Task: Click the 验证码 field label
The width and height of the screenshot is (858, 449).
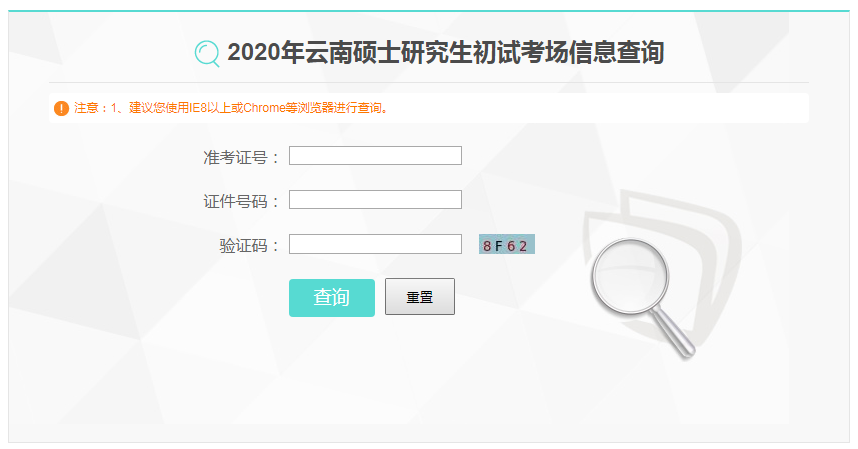Action: point(249,246)
